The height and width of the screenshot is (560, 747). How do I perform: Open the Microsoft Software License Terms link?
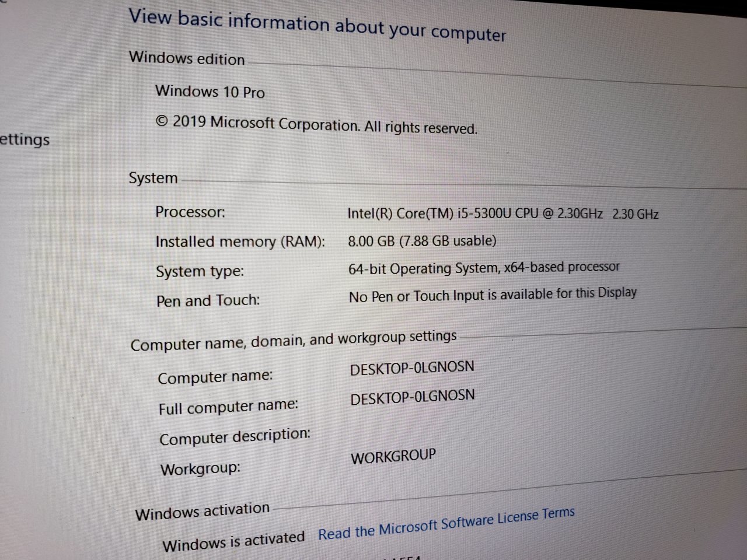446,524
